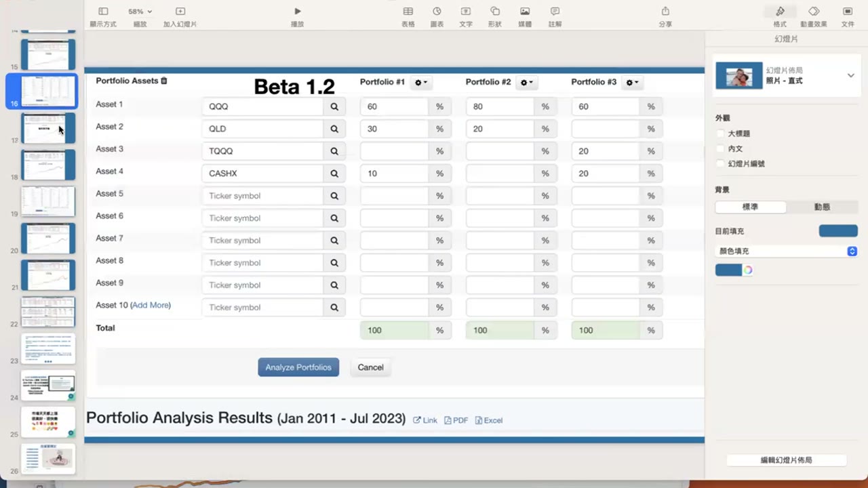Screen dimensions: 868x488
Task: Select slide 18 thumbnail in the navigator
Action: point(47,164)
